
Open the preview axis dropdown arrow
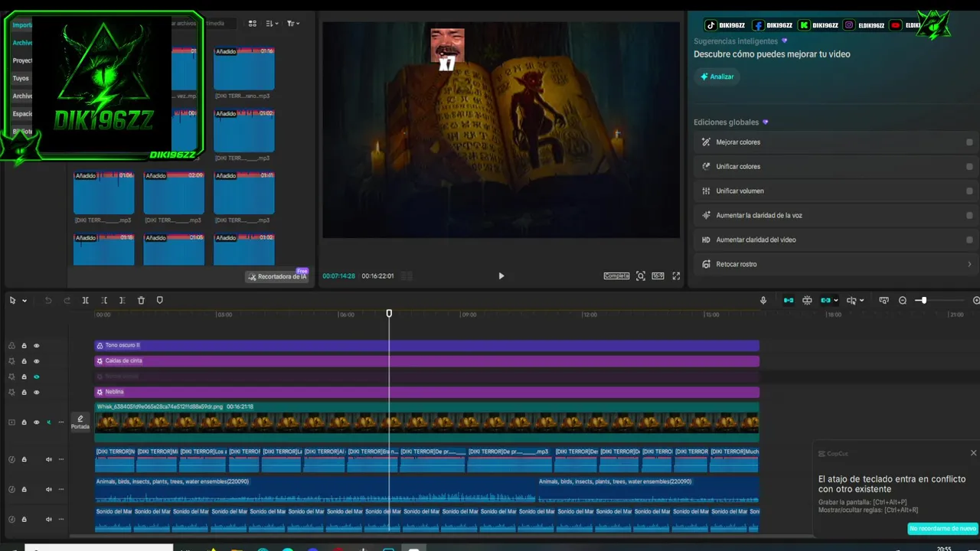[x=862, y=301]
